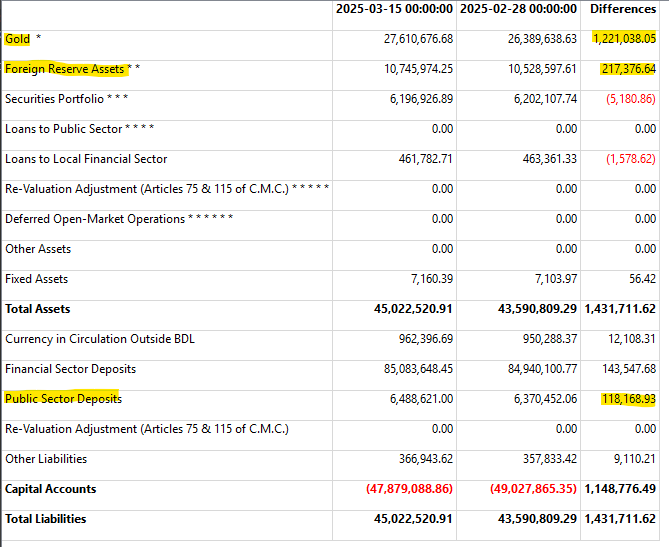This screenshot has width=669, height=547.
Task: Click difference 9,110.21
Action: click(635, 459)
